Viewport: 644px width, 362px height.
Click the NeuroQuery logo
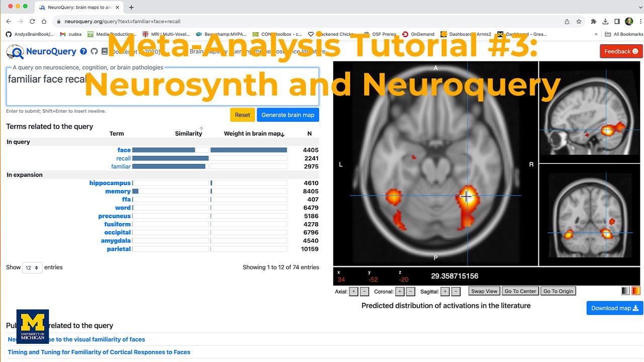41,51
